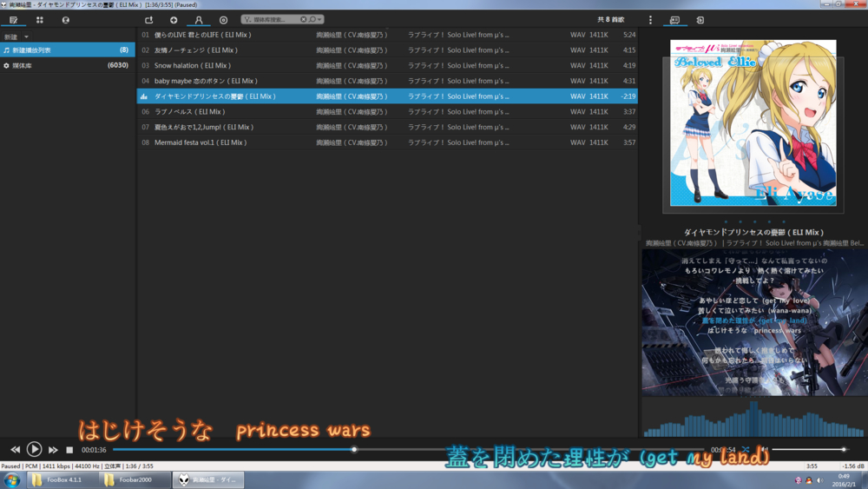Image resolution: width=868 pixels, height=489 pixels.
Task: Click the 00:01:36 elapsed time display
Action: click(x=94, y=450)
